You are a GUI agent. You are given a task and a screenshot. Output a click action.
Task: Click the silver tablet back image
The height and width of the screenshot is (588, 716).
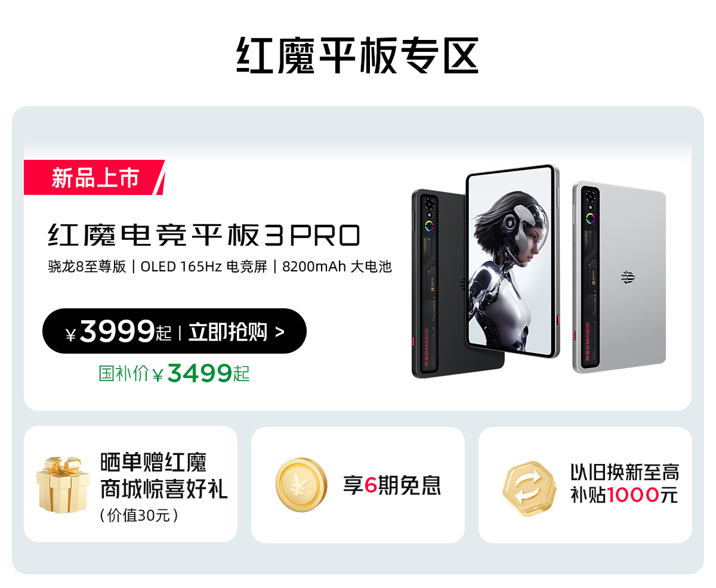(619, 277)
